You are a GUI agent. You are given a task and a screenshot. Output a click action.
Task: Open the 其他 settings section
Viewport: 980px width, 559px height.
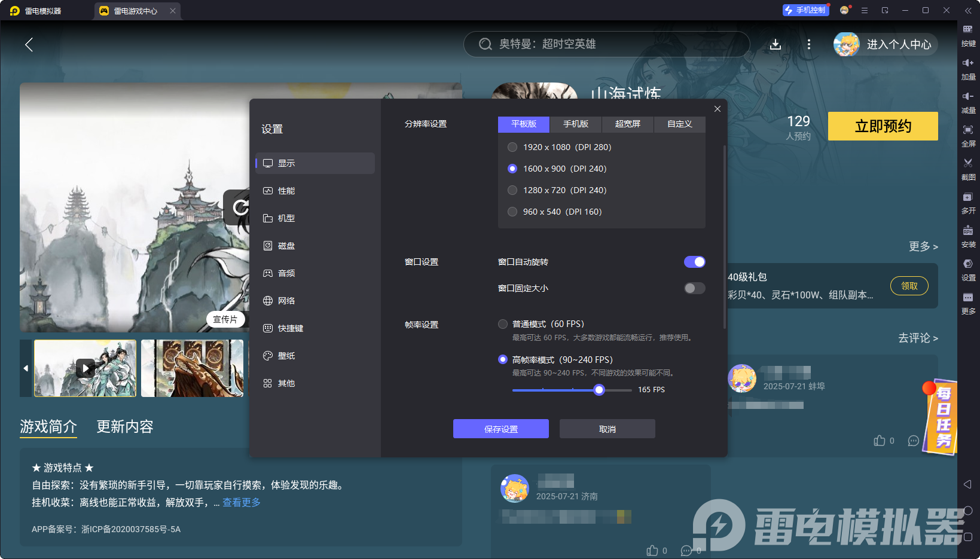point(315,383)
